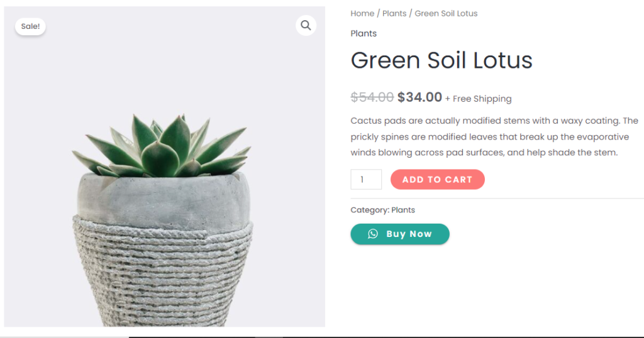Click the cactus pads description paragraph
Image resolution: width=644 pixels, height=338 pixels.
494,136
